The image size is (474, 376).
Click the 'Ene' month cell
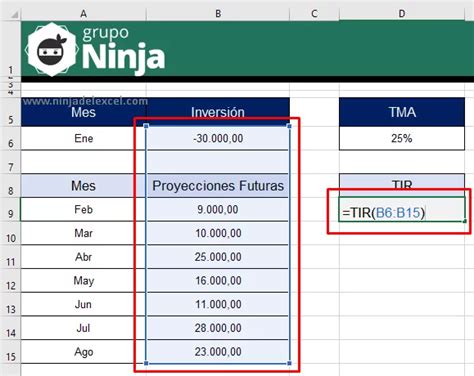point(83,138)
